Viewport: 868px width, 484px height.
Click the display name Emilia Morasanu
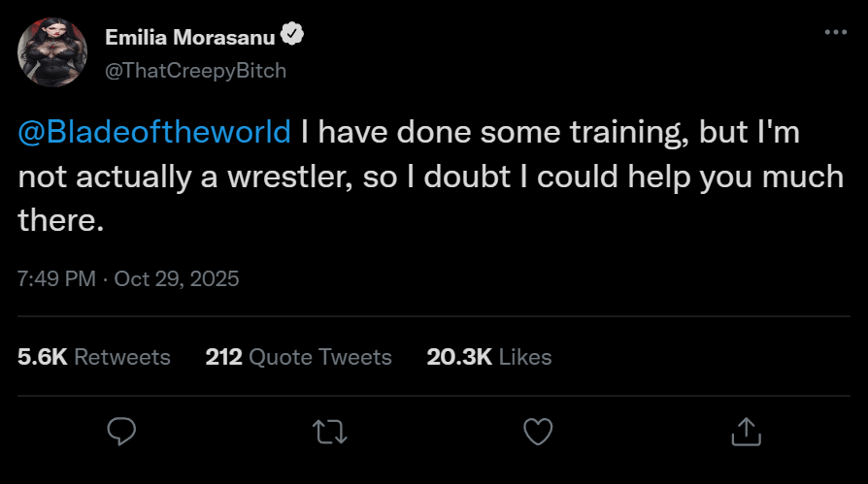[190, 37]
